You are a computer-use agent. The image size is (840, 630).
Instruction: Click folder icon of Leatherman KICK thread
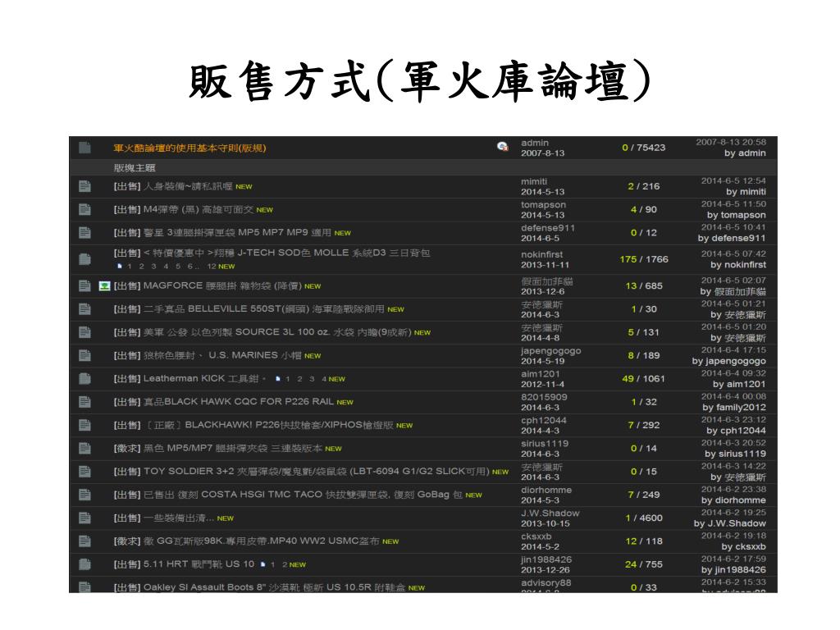[84, 379]
